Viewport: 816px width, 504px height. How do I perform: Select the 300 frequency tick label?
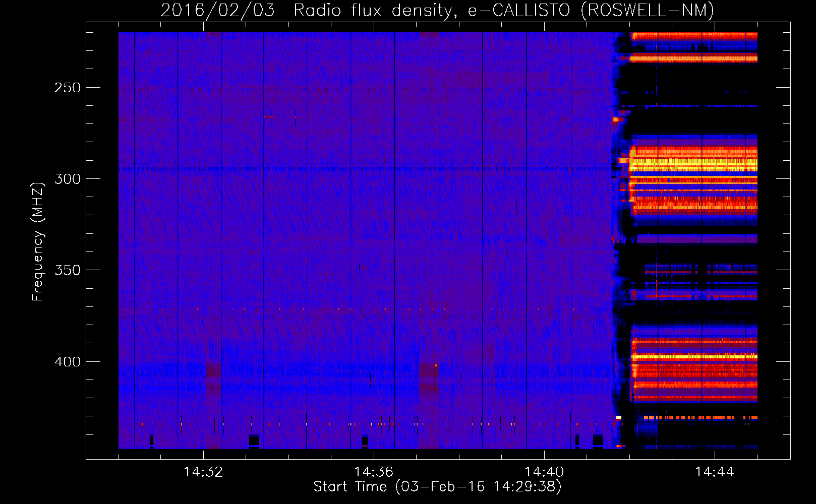coord(68,179)
